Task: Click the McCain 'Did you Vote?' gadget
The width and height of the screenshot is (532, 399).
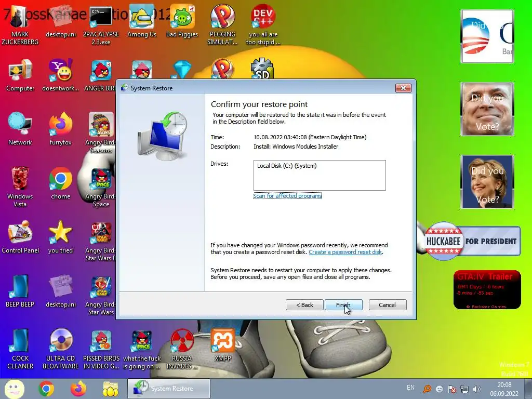Action: pyautogui.click(x=487, y=109)
